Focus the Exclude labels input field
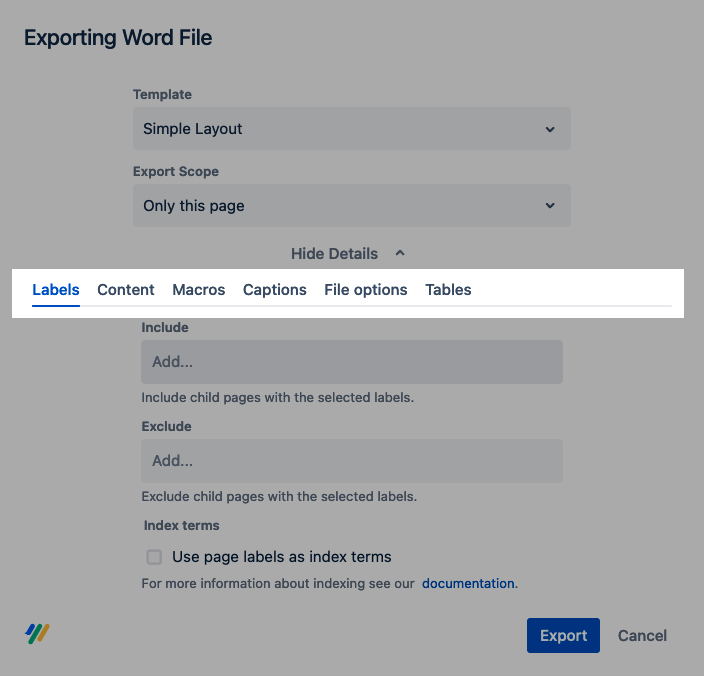Viewport: 704px width, 676px height. [x=351, y=461]
